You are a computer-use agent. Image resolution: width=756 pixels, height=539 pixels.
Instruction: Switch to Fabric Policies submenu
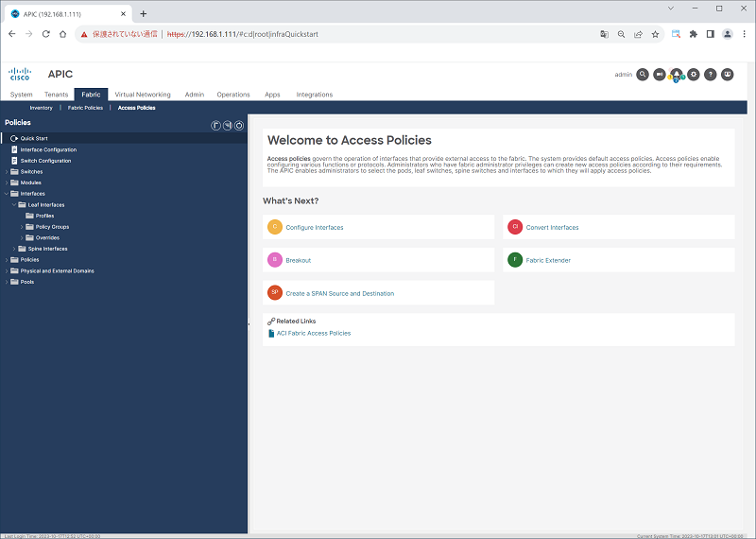pos(85,108)
